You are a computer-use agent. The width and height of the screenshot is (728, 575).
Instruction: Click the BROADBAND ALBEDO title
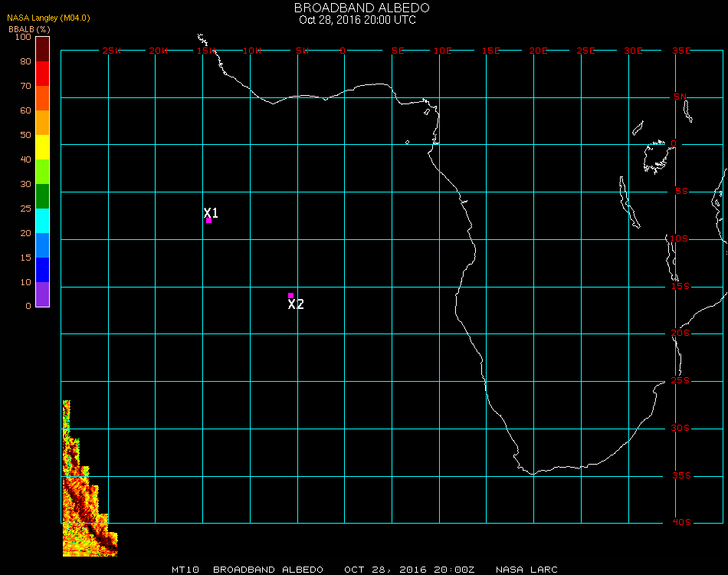pyautogui.click(x=362, y=8)
